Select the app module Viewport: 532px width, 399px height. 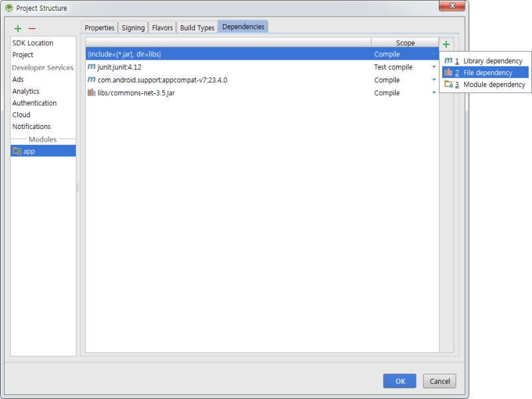[x=43, y=151]
